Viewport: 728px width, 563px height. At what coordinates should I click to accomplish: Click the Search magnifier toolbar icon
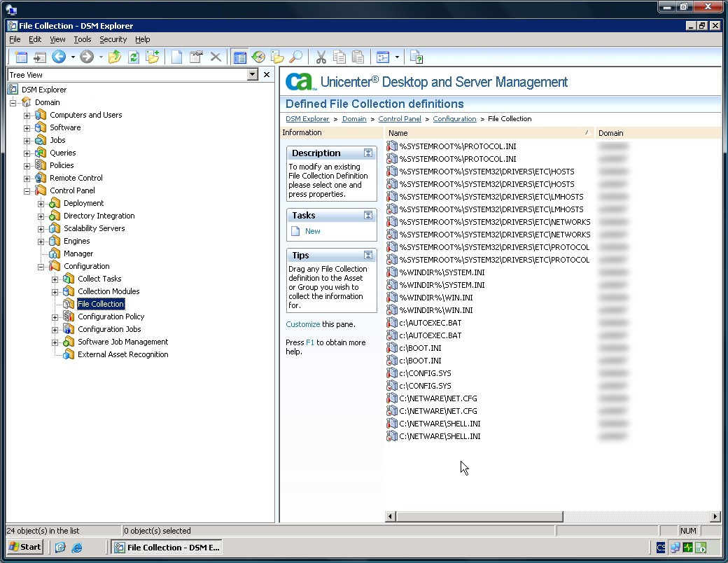click(x=296, y=57)
